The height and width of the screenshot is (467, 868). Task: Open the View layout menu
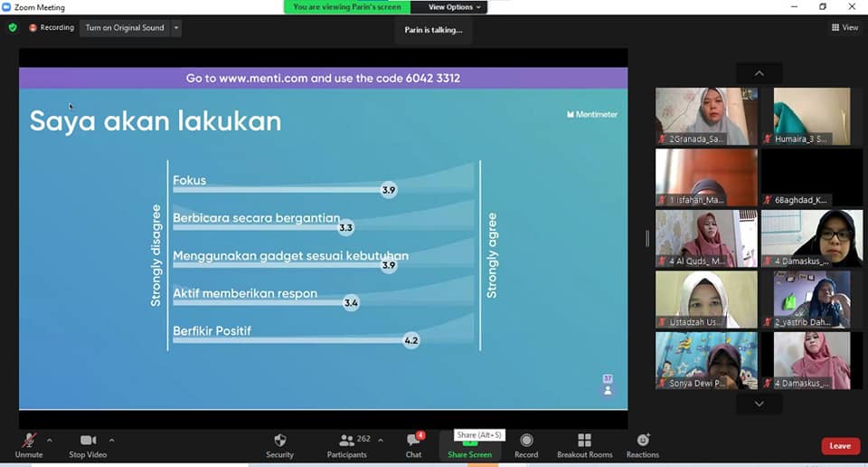pos(844,28)
